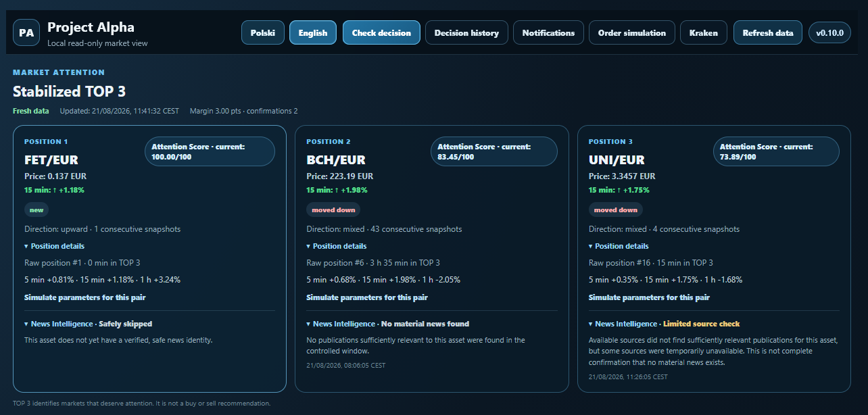The width and height of the screenshot is (868, 415).
Task: Click the 'Stabilized TOP 3' heading
Action: [70, 91]
